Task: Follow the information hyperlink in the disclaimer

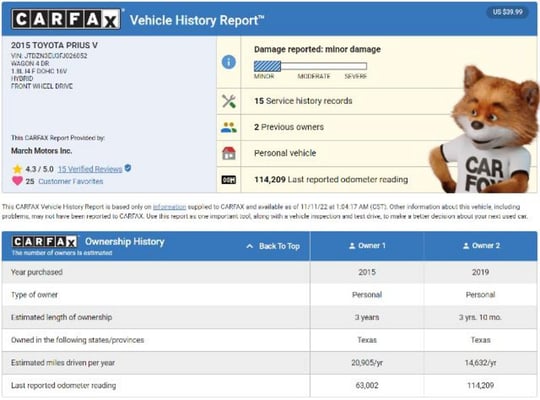Action: [x=169, y=207]
